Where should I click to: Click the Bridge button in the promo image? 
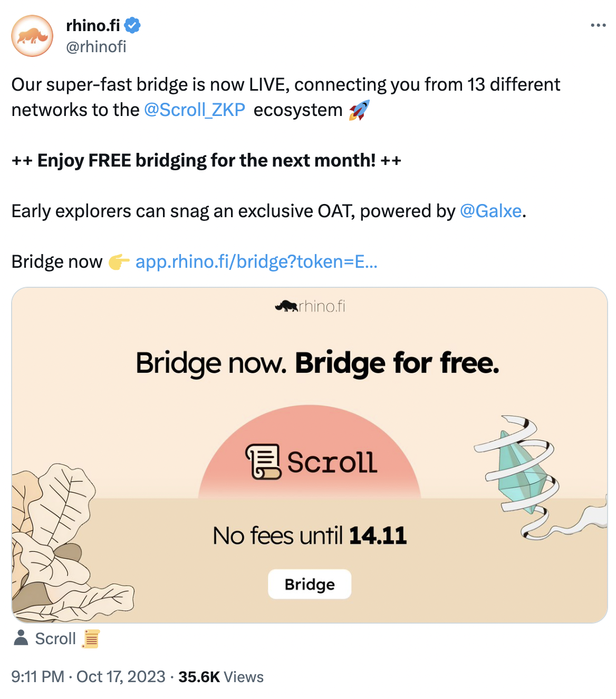(309, 584)
